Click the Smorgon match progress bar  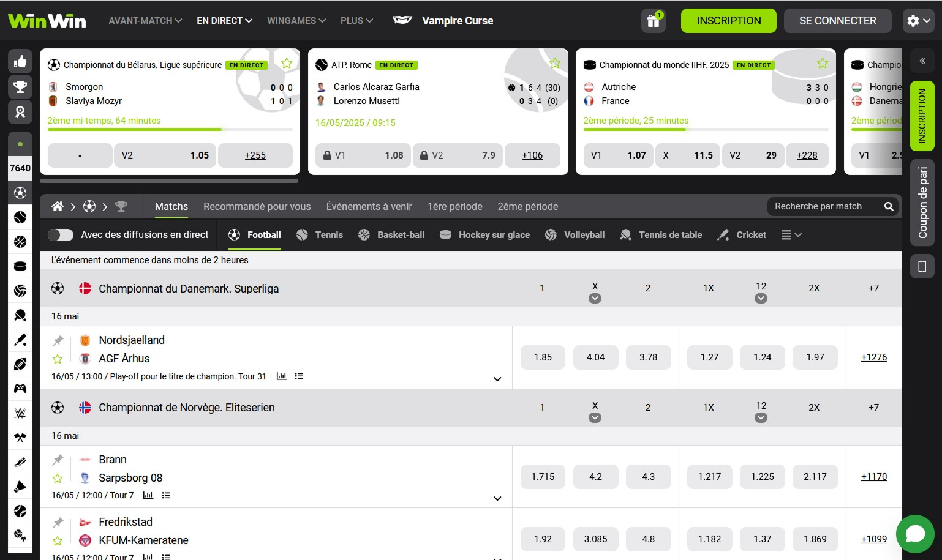(170, 130)
